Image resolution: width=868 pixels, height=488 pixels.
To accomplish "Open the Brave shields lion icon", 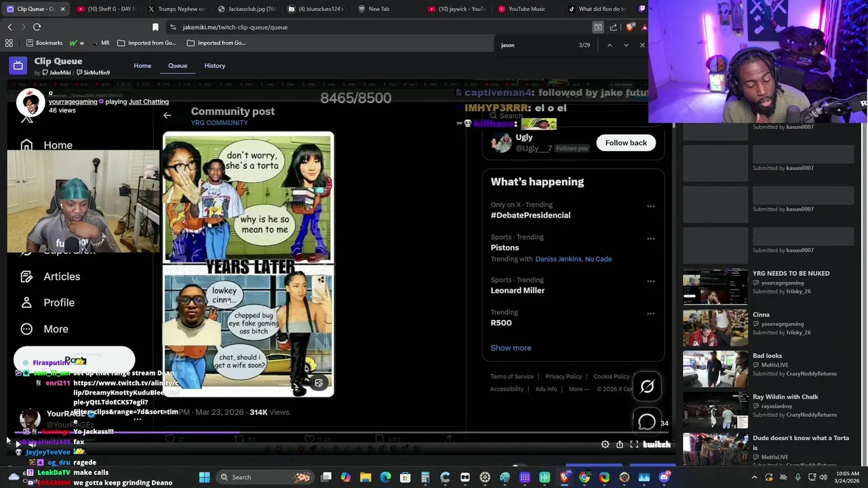I will pos(631,27).
